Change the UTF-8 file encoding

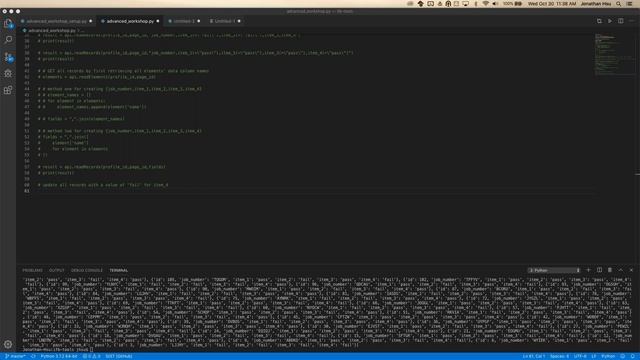coord(580,356)
